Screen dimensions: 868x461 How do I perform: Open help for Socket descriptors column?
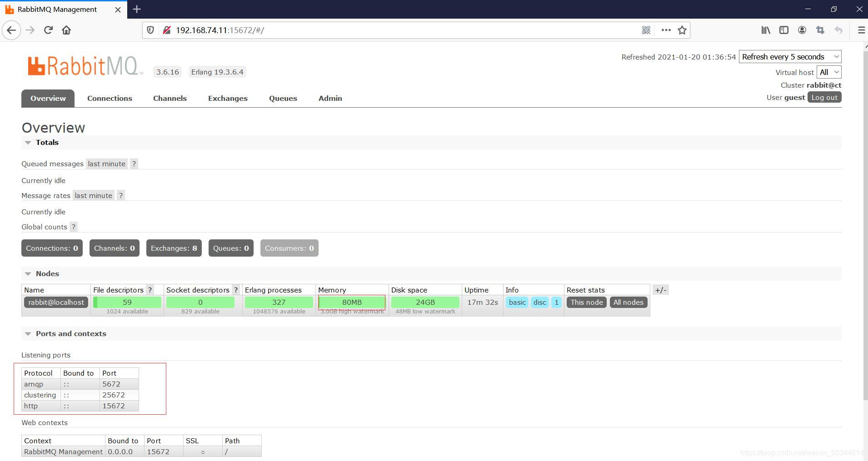click(236, 290)
